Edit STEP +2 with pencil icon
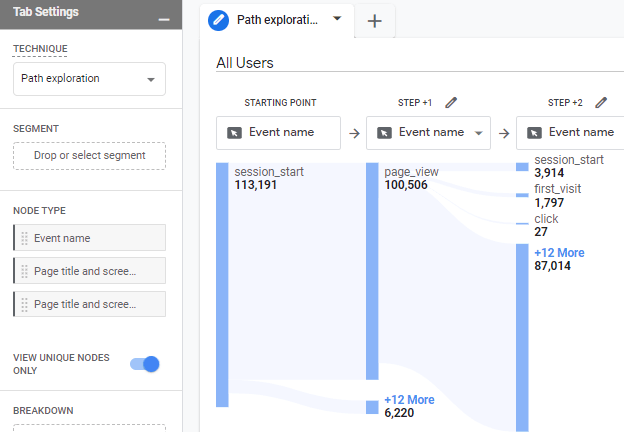 click(601, 102)
